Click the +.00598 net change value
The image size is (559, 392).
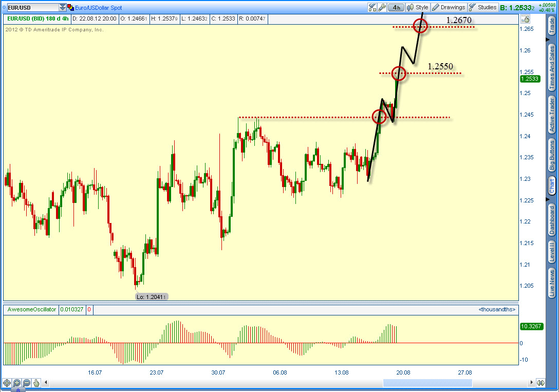(547, 5)
